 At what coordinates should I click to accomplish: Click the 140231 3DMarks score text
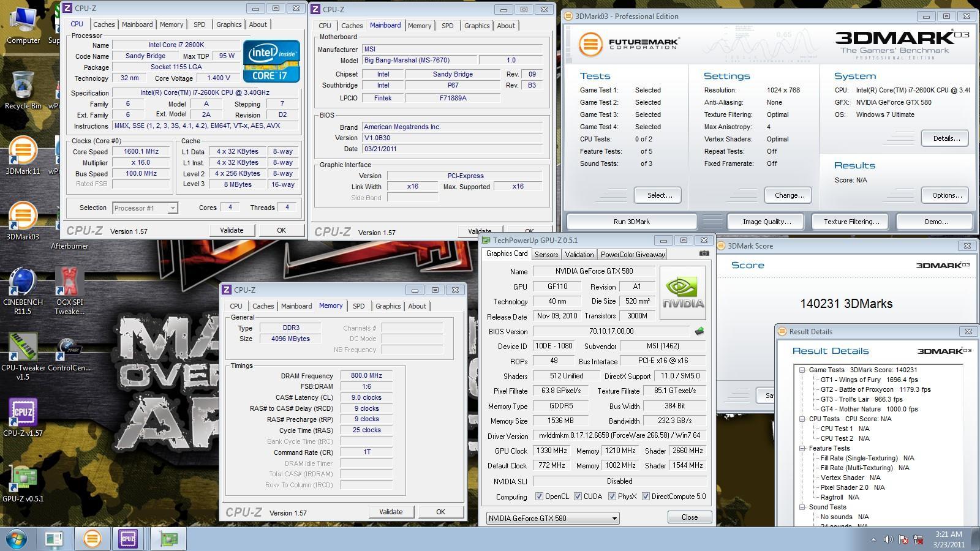point(846,304)
